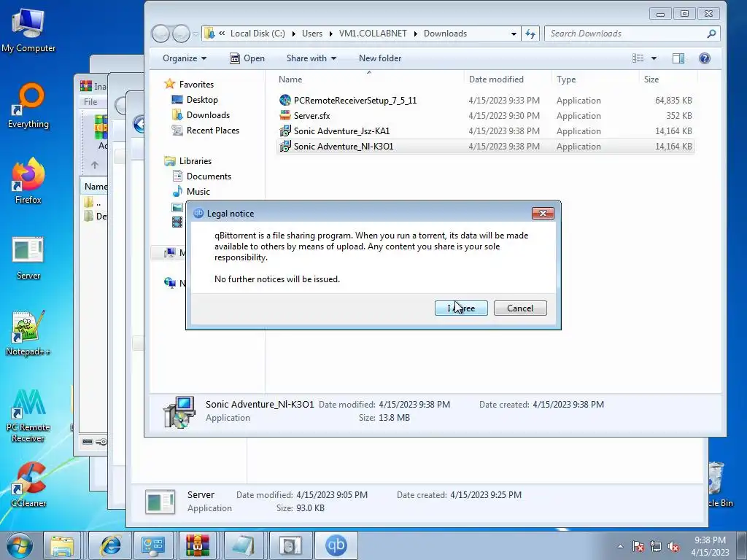Click PCRemoteReceiverSetup file icon
This screenshot has height=560, width=747.
tap(285, 100)
